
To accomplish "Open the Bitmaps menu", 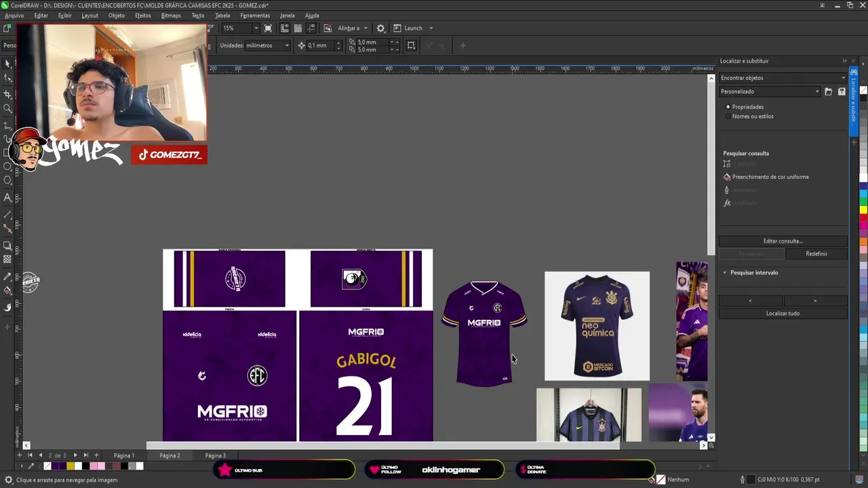I will 171,16.
